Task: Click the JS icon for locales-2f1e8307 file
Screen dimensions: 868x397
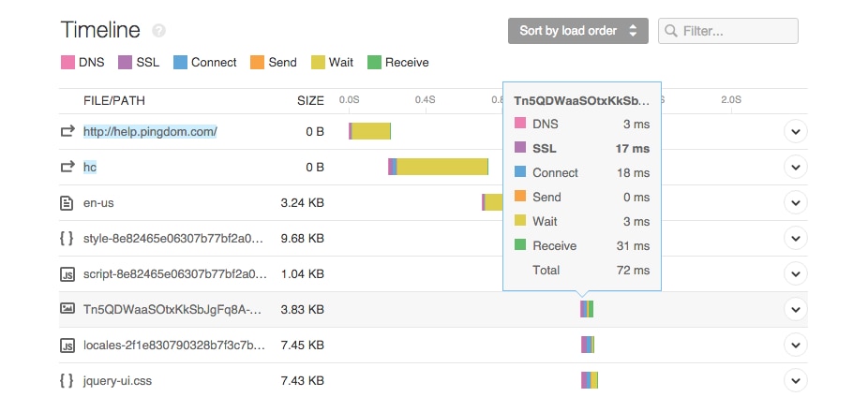Action: 67,345
